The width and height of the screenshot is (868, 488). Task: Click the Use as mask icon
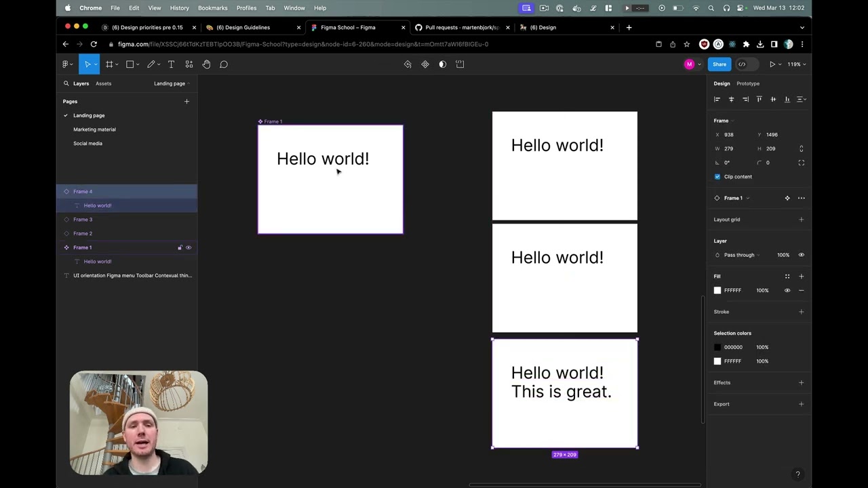pyautogui.click(x=443, y=64)
